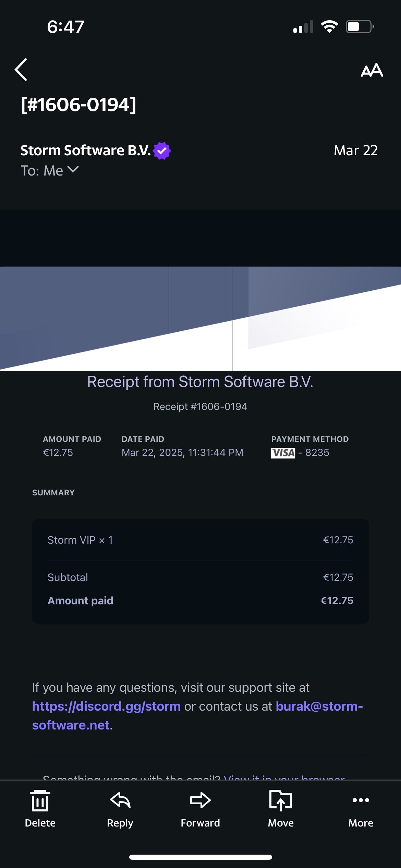The height and width of the screenshot is (868, 401).
Task: Tap the Wi-Fi status icon
Action: [329, 26]
